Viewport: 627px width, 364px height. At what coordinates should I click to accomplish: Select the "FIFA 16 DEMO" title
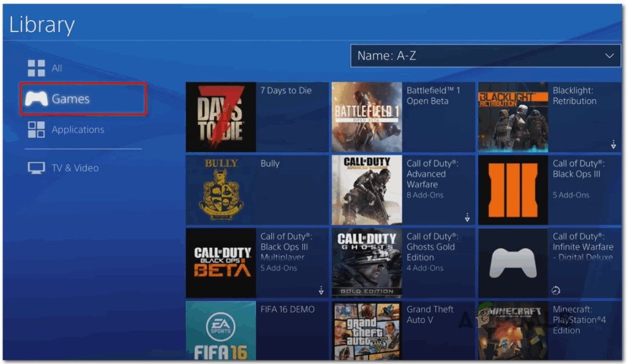click(288, 310)
